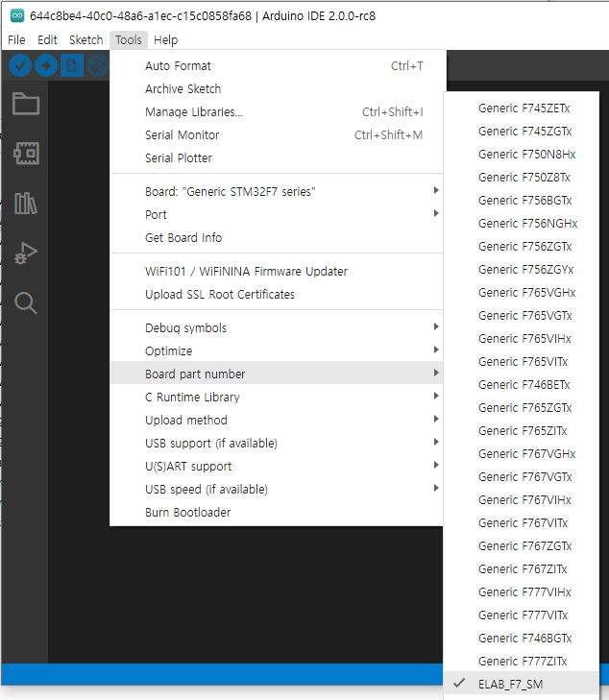Select Generic F745ZGTx part number
The image size is (609, 700).
[521, 132]
